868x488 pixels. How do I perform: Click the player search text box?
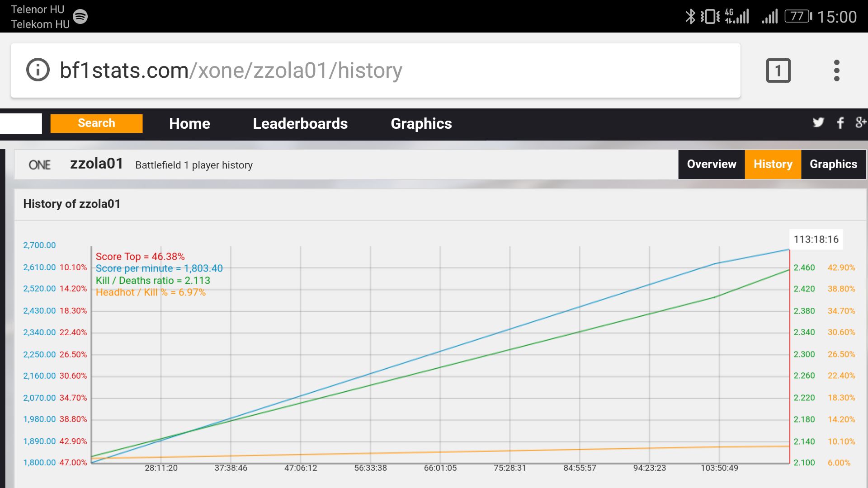tap(21, 123)
